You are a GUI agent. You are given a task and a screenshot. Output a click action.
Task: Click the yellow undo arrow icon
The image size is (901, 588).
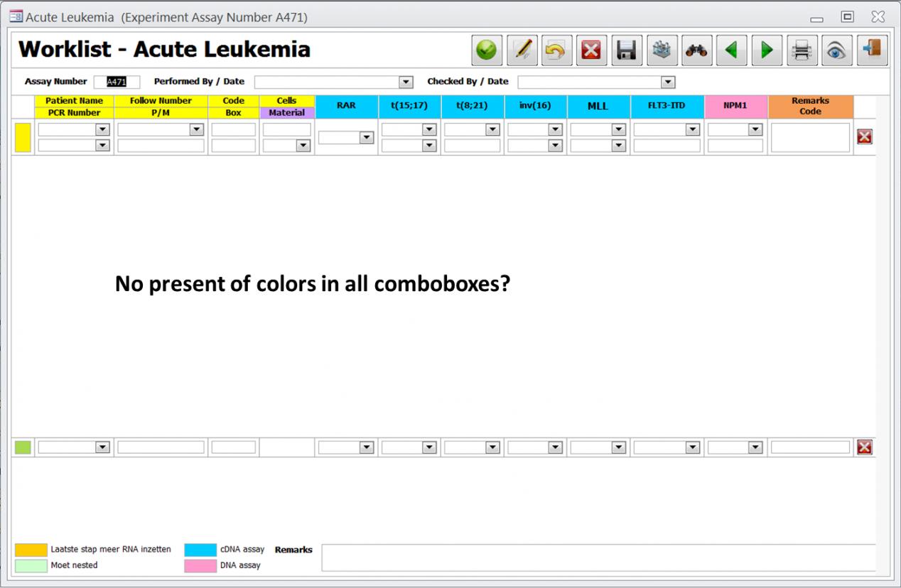coord(557,50)
